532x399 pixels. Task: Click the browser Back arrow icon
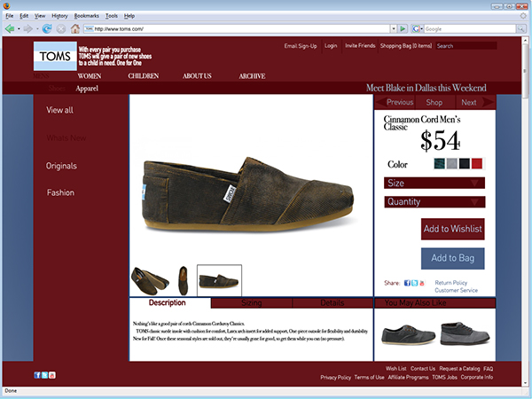click(10, 29)
